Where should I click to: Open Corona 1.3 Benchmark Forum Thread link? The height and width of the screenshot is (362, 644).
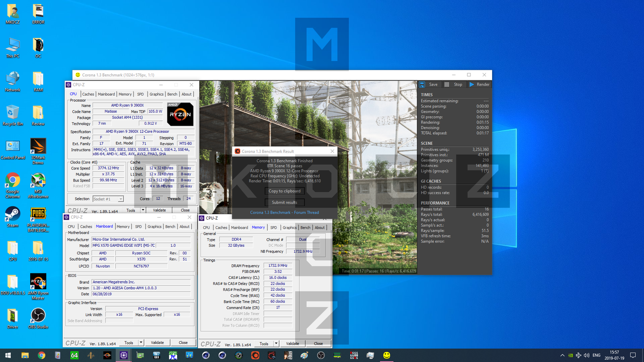(284, 212)
